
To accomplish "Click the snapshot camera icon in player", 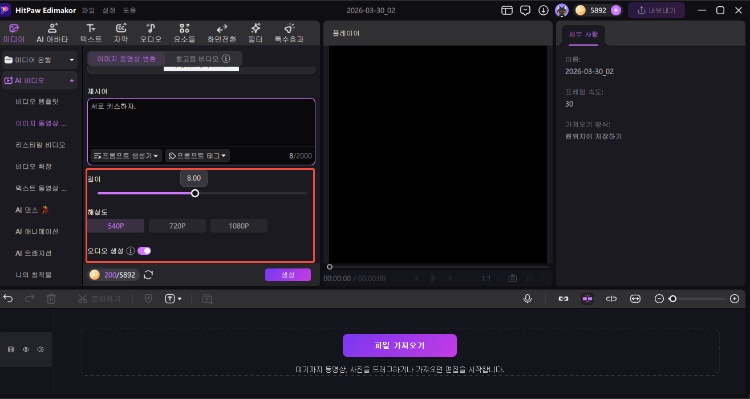I will pos(513,278).
